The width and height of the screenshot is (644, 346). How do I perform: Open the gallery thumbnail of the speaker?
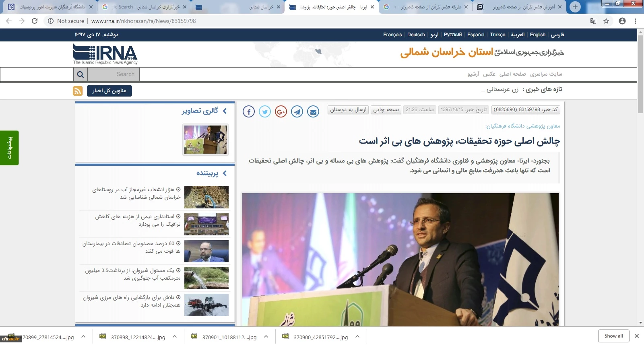[x=206, y=140]
